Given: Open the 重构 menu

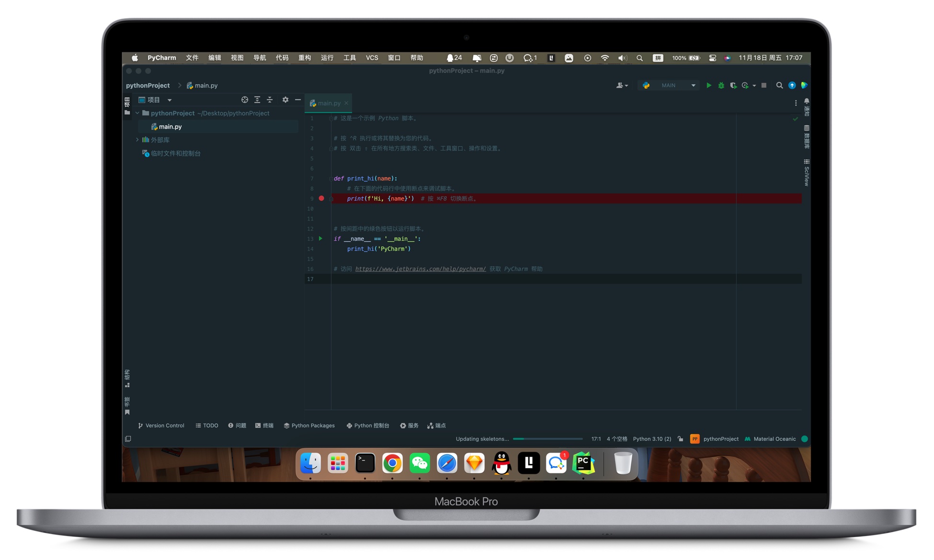Looking at the screenshot, I should click(x=305, y=58).
